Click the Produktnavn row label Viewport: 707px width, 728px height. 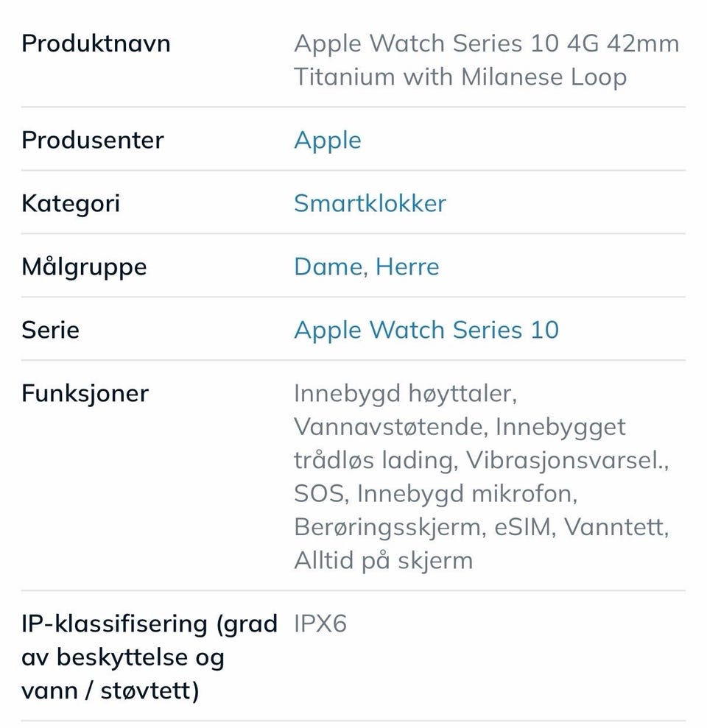(x=96, y=43)
